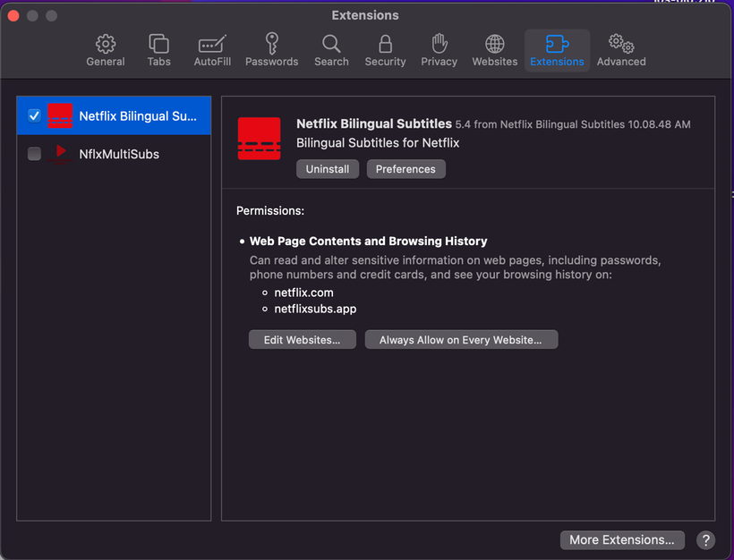Uninstall the Netflix Bilingual Subtitles extension

328,169
